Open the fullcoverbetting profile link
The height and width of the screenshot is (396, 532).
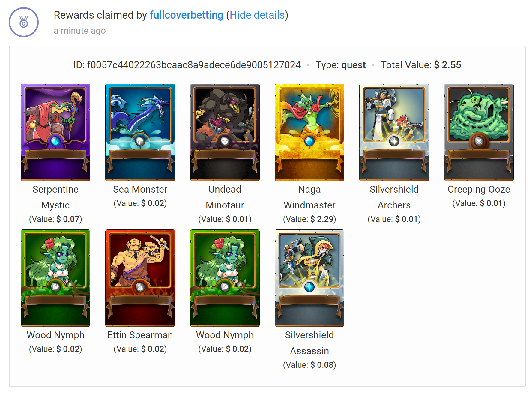tap(186, 15)
